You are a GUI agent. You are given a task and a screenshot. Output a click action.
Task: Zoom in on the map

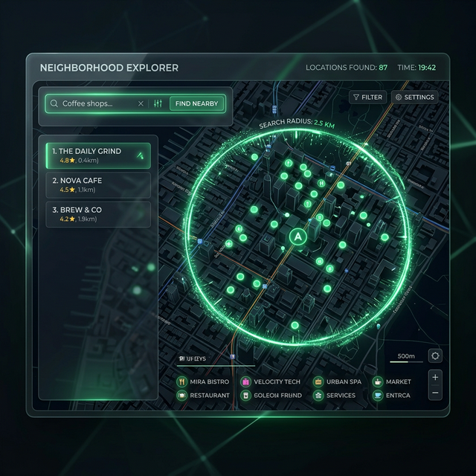pos(435,377)
